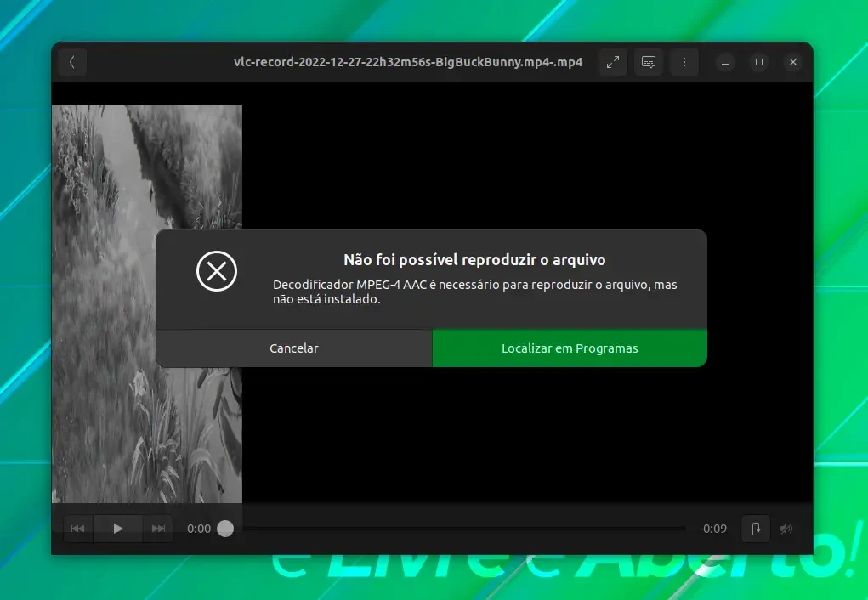This screenshot has height=600, width=868.
Task: Click the seek bar position handle
Action: (225, 529)
